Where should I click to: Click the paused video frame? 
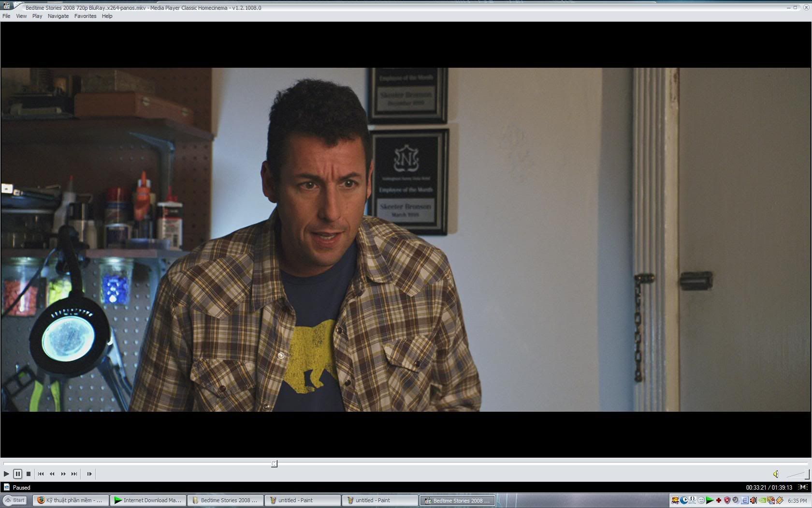[x=406, y=239]
